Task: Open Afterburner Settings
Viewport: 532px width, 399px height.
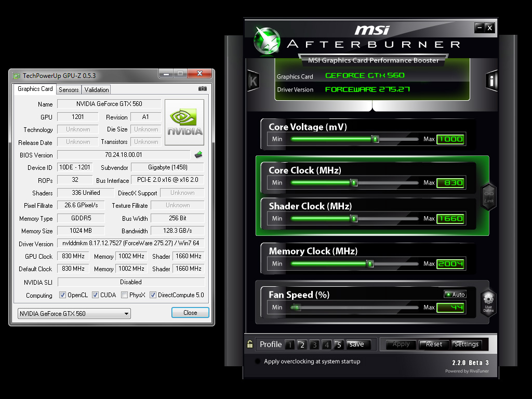Action: pyautogui.click(x=466, y=344)
